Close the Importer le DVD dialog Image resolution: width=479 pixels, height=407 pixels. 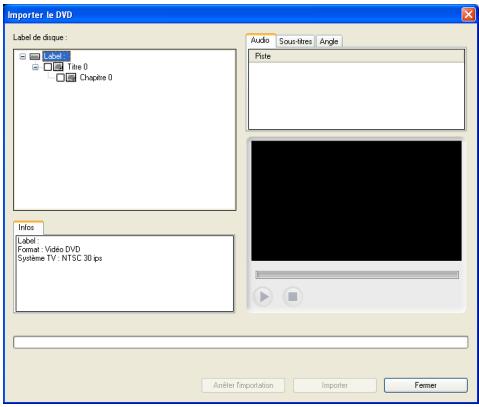[468, 15]
